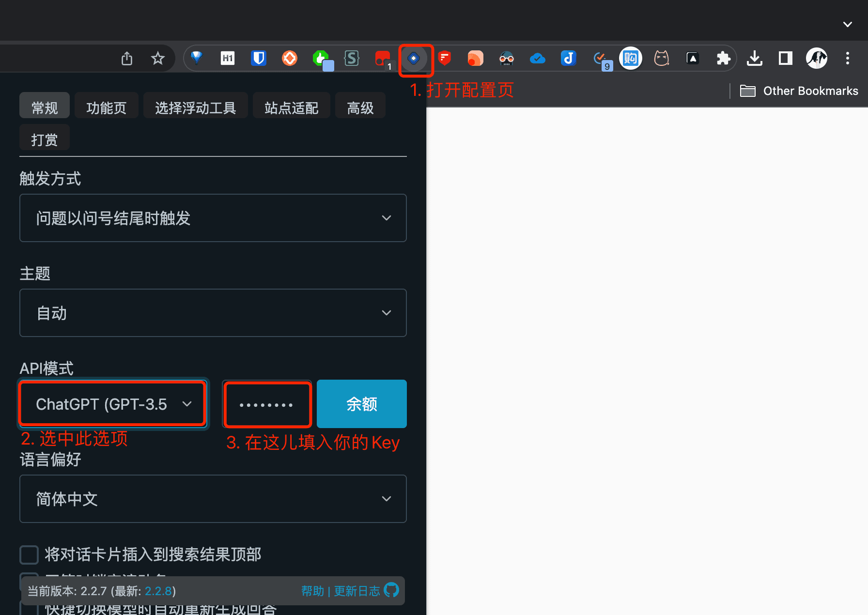
Task: Open the browser Downloads icon
Action: pos(754,59)
